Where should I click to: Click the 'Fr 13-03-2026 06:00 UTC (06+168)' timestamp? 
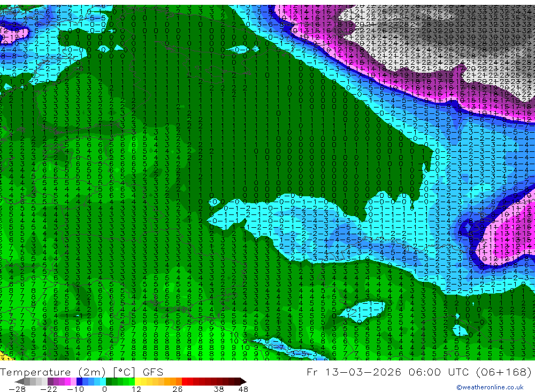[419, 372]
